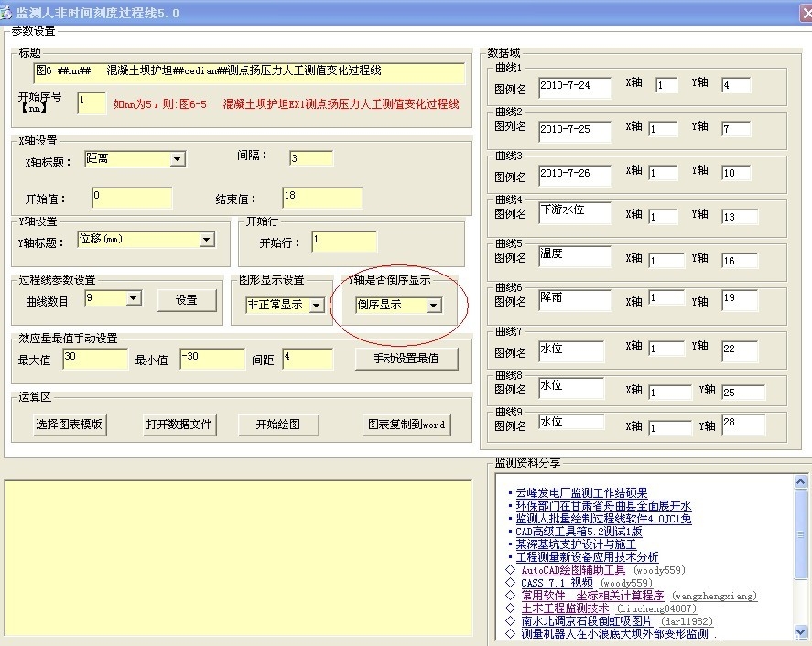Click 曲线9 Y轴 field with value 28
812x646 pixels.
tap(743, 425)
